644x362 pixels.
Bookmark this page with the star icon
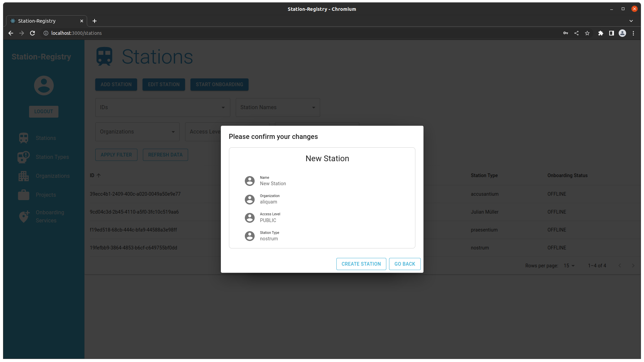coord(587,33)
